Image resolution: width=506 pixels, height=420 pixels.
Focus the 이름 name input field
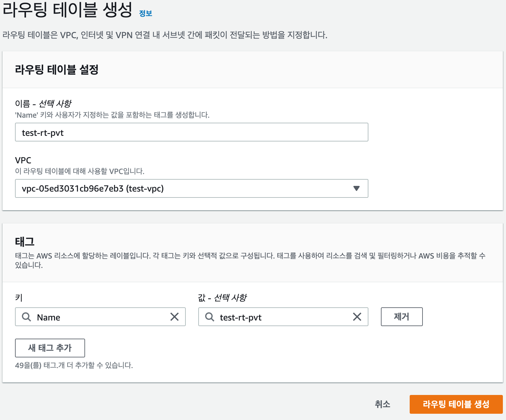point(191,132)
